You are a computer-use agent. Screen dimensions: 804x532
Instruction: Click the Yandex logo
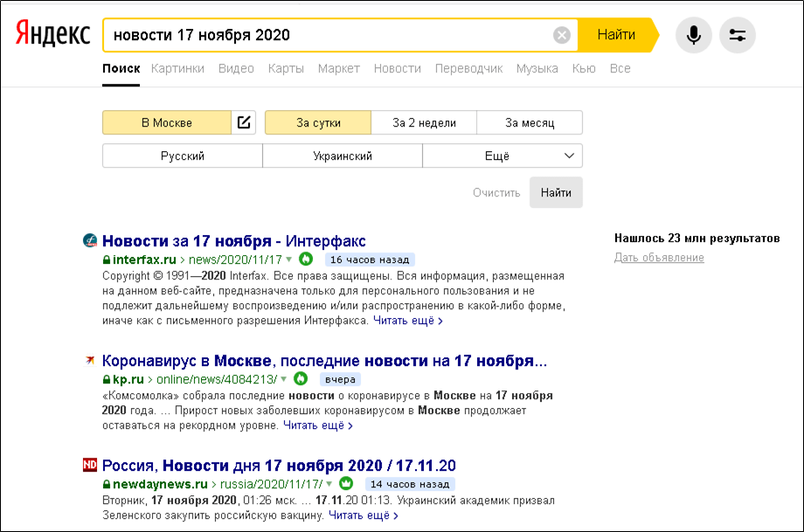pyautogui.click(x=52, y=34)
